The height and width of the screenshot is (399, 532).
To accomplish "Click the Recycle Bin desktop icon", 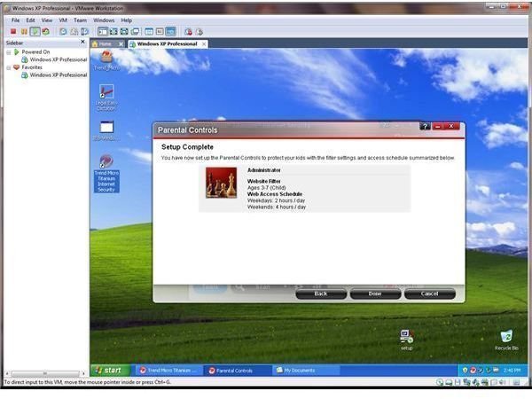I will point(506,340).
